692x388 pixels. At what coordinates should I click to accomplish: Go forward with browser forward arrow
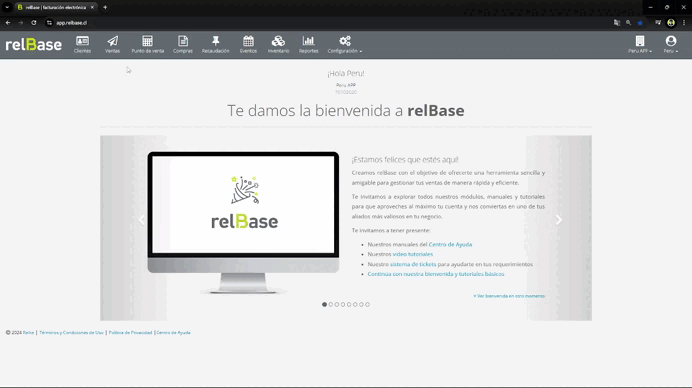point(20,23)
